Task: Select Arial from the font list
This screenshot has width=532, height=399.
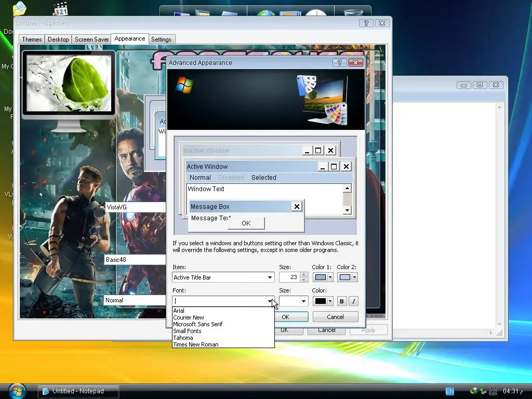Action: tap(223, 311)
